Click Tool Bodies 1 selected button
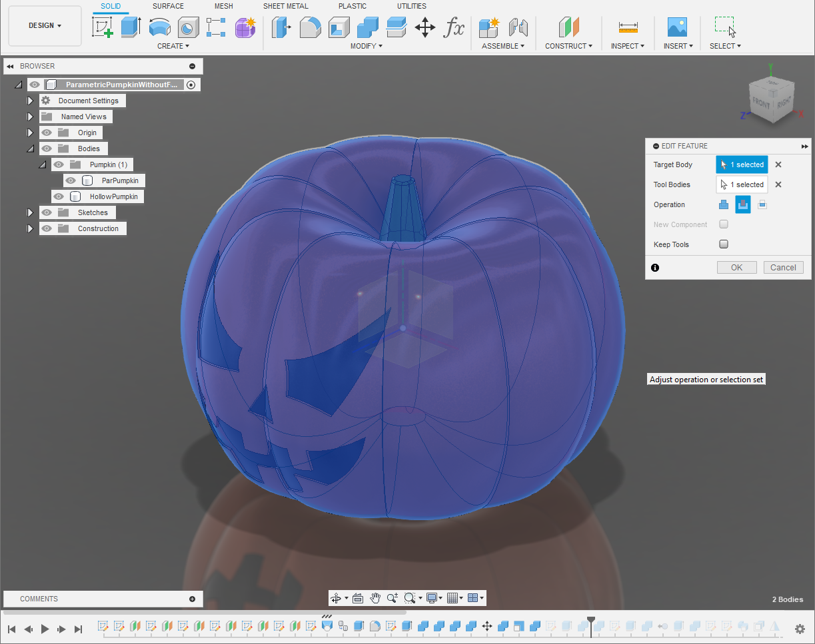 coord(742,184)
